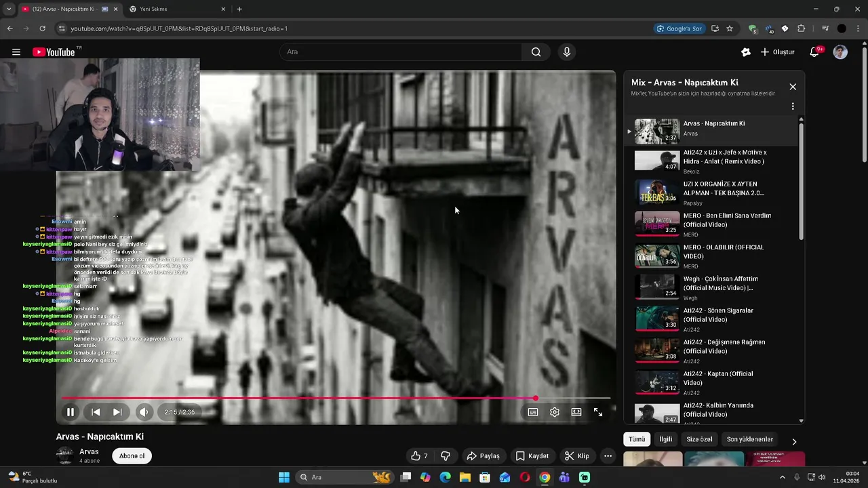
Task: Open YouTube notifications bell
Action: pyautogui.click(x=815, y=52)
